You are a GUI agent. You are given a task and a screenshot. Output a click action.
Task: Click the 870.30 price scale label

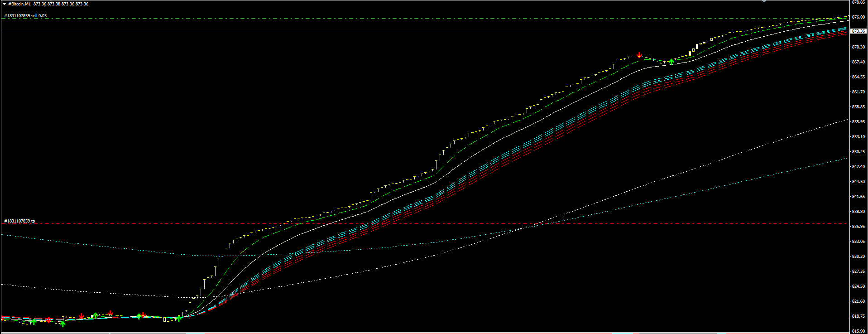(858, 47)
